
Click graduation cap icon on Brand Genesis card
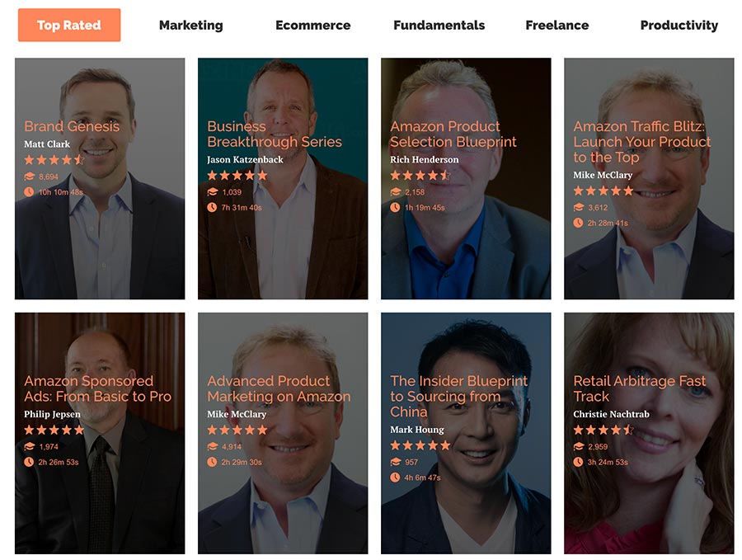pyautogui.click(x=29, y=176)
